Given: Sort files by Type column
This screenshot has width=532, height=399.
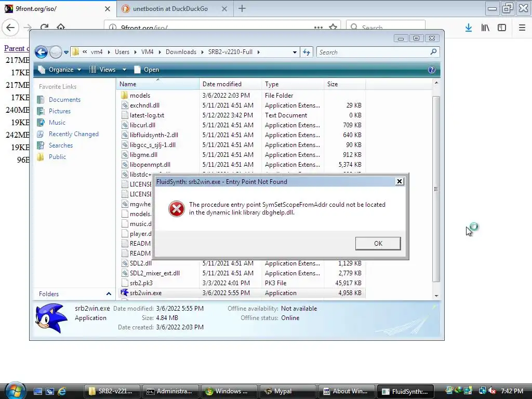Looking at the screenshot, I should point(293,84).
